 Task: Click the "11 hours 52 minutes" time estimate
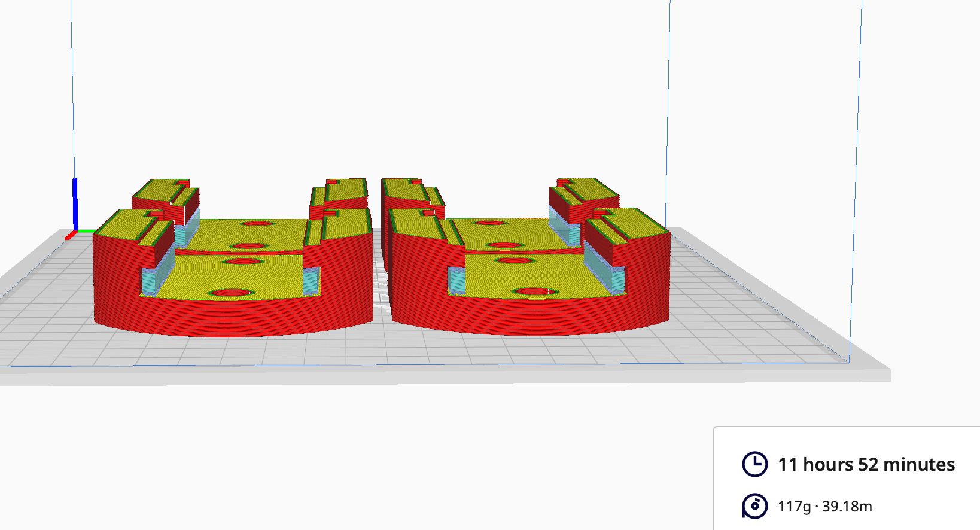(866, 464)
